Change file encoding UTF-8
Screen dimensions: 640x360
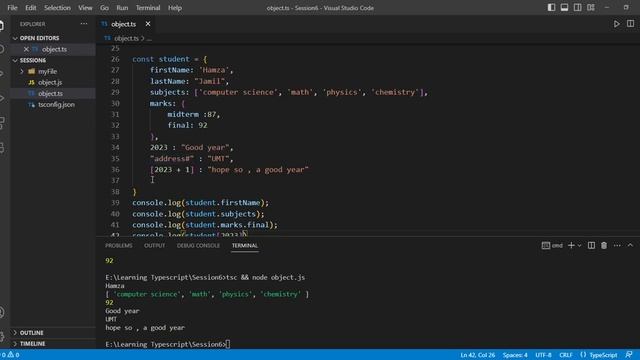[x=543, y=355]
